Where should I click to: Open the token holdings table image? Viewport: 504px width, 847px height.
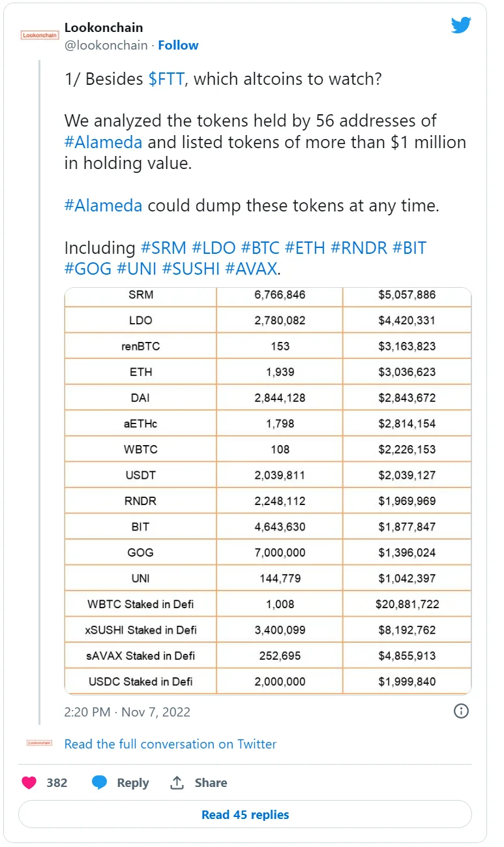(x=267, y=489)
